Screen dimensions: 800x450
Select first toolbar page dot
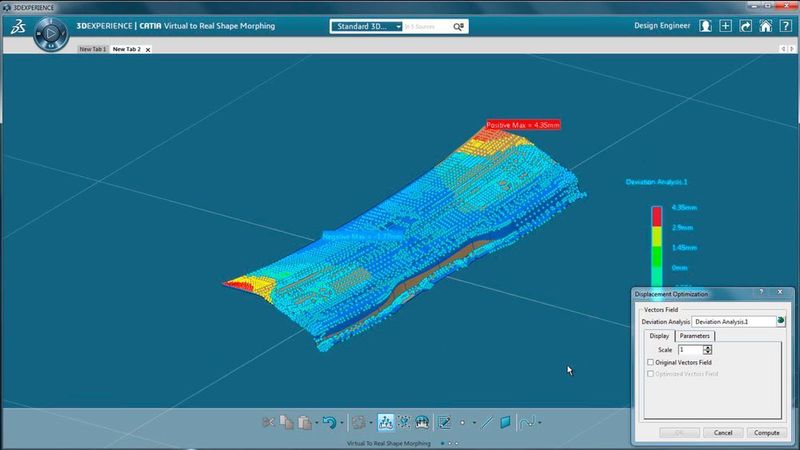(x=442, y=443)
